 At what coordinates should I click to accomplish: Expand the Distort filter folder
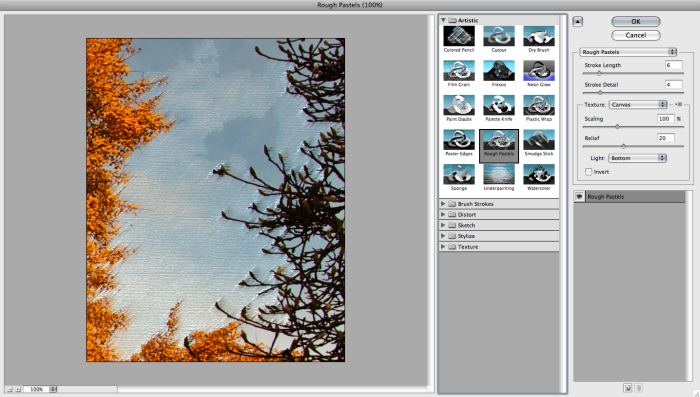click(443, 214)
